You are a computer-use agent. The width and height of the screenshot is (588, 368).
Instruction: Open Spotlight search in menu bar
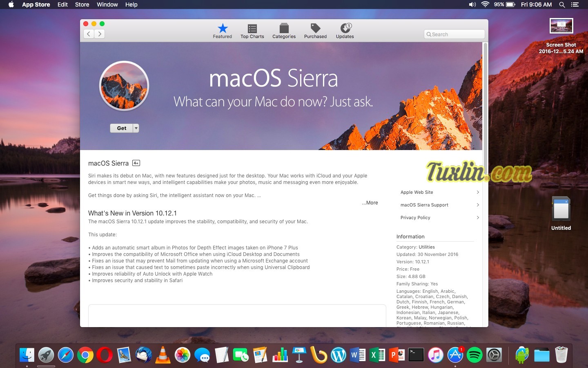click(562, 4)
